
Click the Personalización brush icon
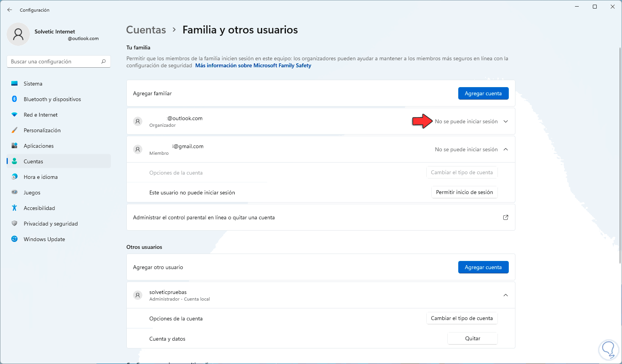tap(14, 130)
